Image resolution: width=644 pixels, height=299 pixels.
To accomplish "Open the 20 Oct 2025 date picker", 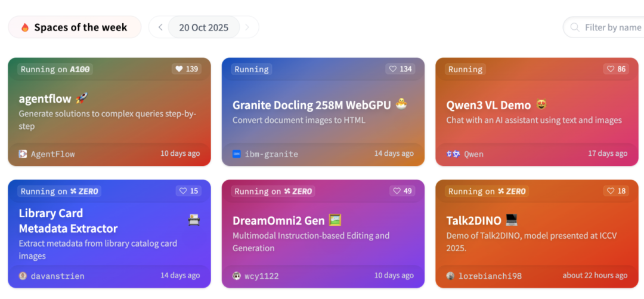I will coord(204,27).
